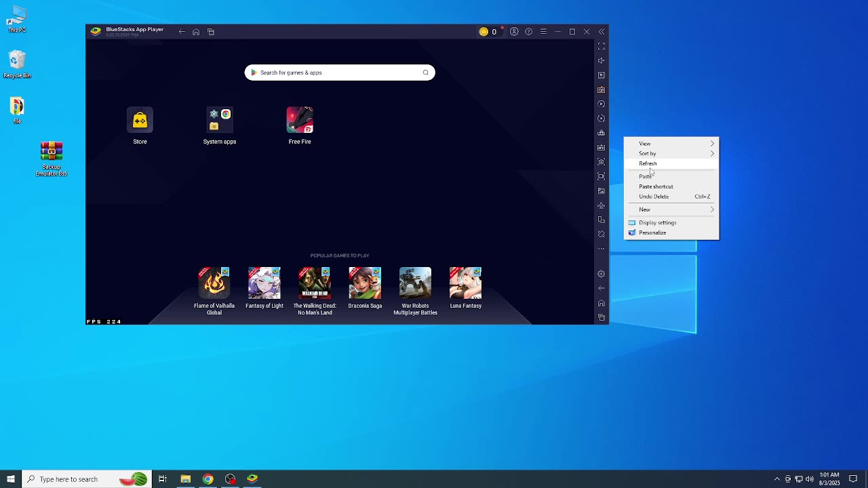Viewport: 868px width, 488px height.
Task: Open recent apps icon at sidebar bottom
Action: pos(601,317)
